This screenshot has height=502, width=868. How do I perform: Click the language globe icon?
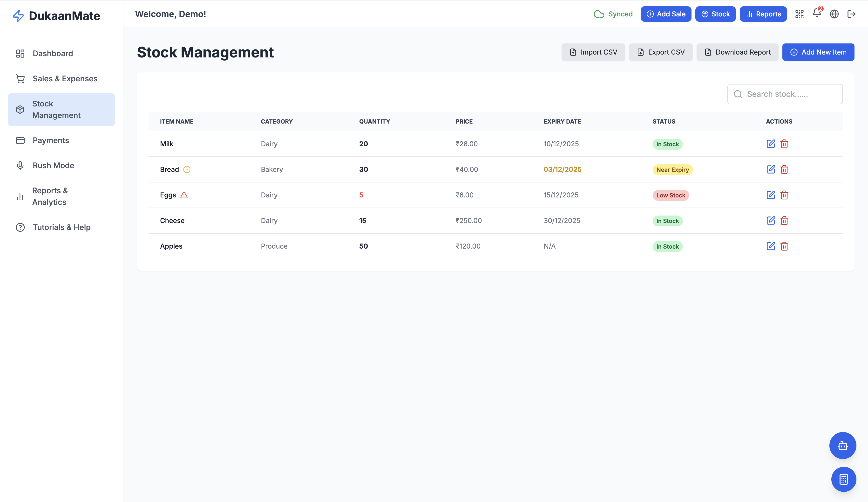tap(834, 14)
